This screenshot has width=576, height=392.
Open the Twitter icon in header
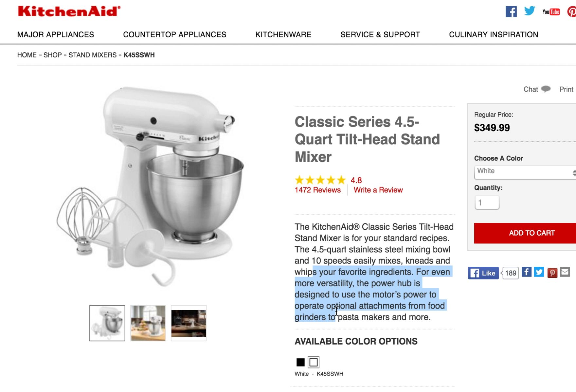click(529, 11)
